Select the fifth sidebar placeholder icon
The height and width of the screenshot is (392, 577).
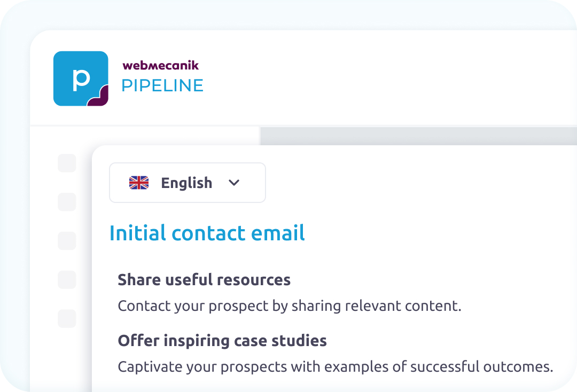pyautogui.click(x=67, y=318)
